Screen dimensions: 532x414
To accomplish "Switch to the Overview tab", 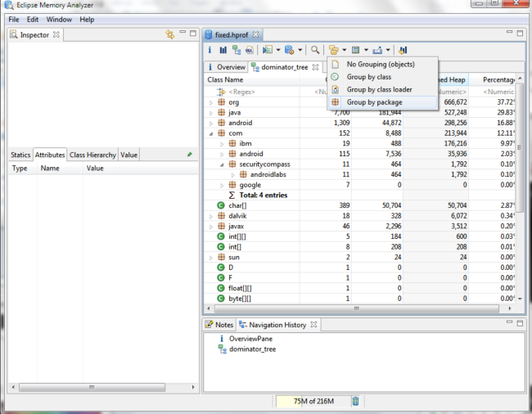I will (226, 67).
